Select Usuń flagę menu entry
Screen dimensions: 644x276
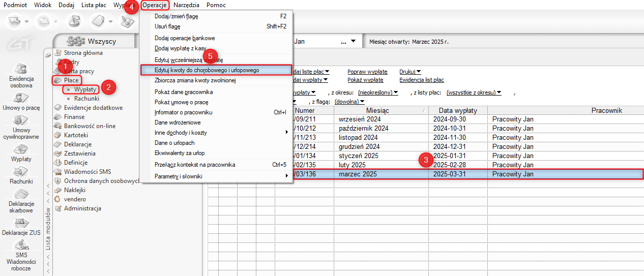pos(216,26)
